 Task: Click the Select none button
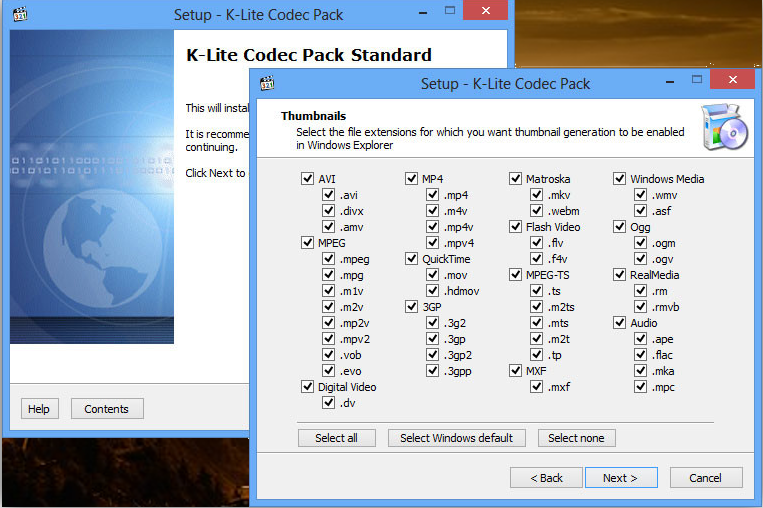577,438
